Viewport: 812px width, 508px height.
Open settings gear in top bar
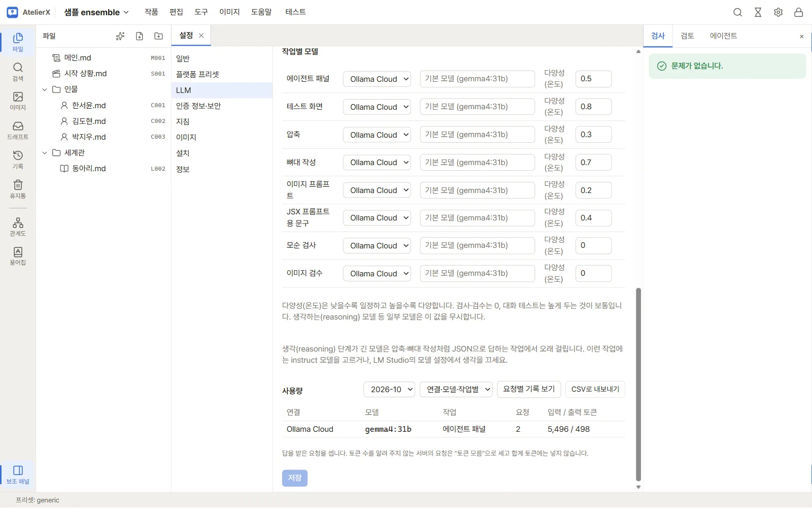click(x=778, y=12)
